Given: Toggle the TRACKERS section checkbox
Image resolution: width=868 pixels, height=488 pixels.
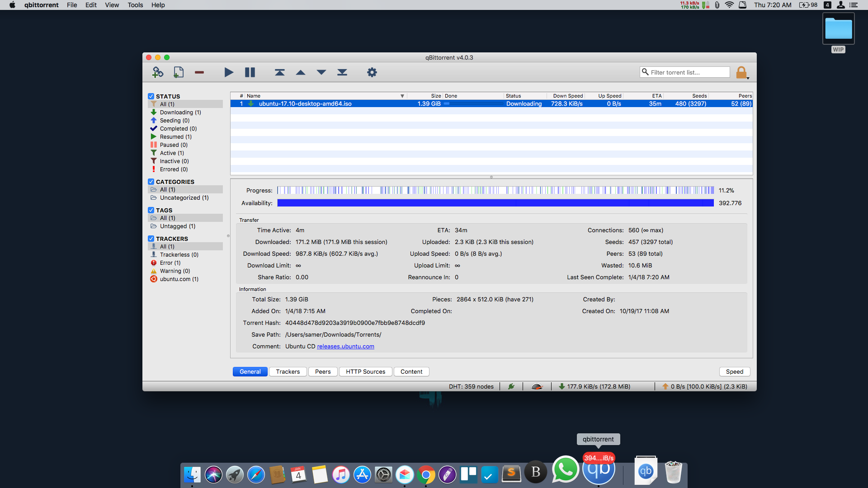Looking at the screenshot, I should point(151,239).
